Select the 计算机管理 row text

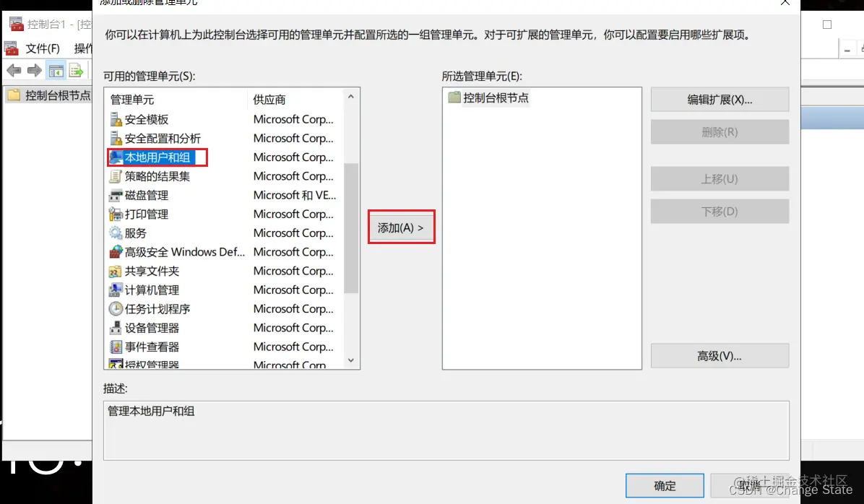152,290
